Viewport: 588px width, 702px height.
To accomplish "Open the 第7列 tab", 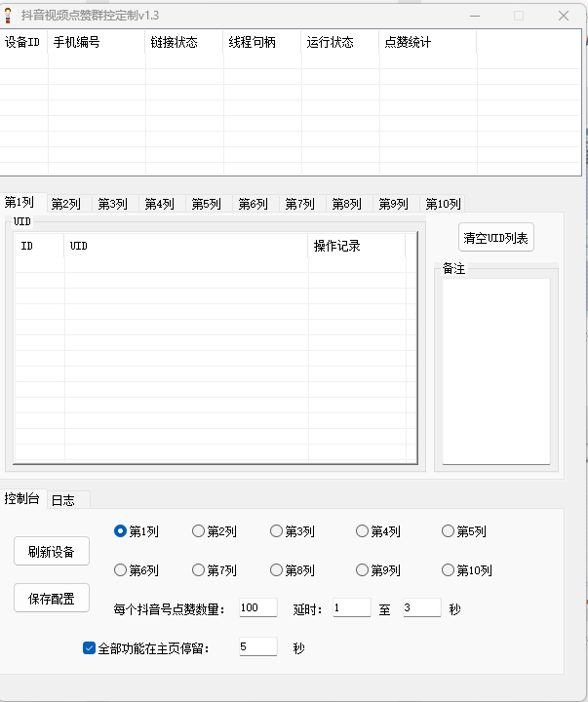I will click(299, 204).
